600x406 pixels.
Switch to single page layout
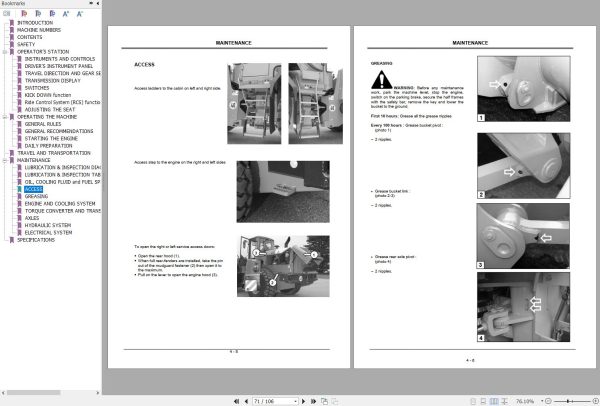(x=473, y=401)
